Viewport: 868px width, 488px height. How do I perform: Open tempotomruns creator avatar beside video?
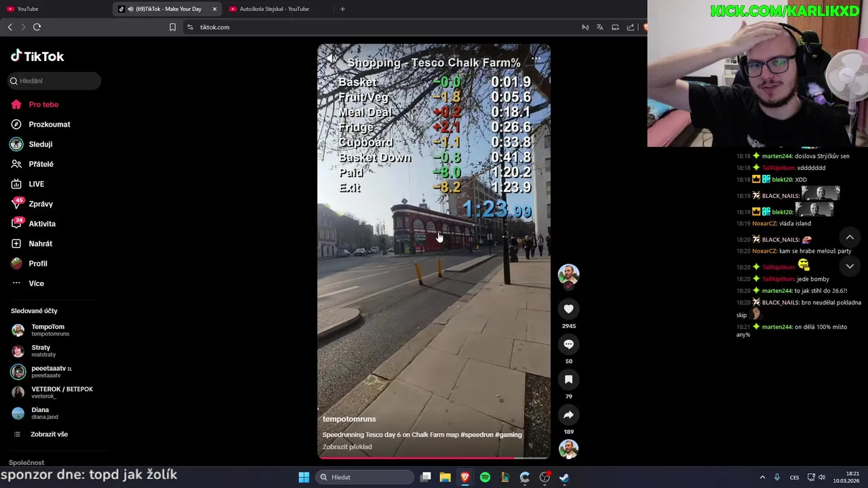(568, 274)
